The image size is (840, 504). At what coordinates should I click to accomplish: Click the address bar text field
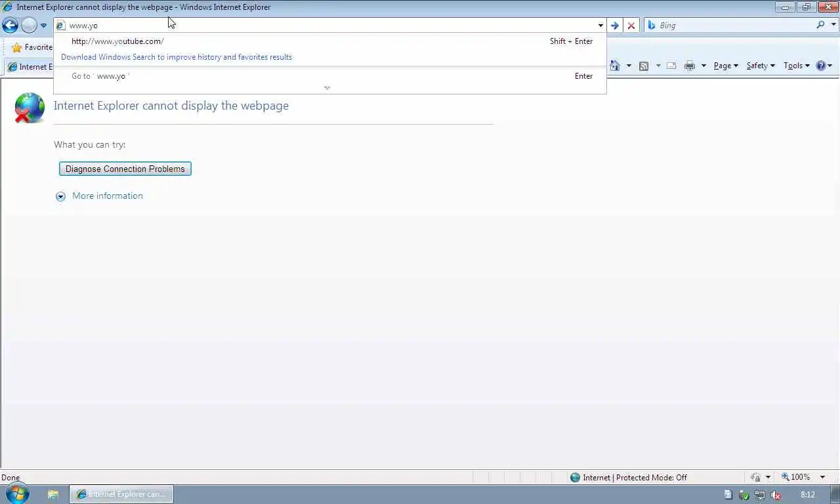pos(325,26)
